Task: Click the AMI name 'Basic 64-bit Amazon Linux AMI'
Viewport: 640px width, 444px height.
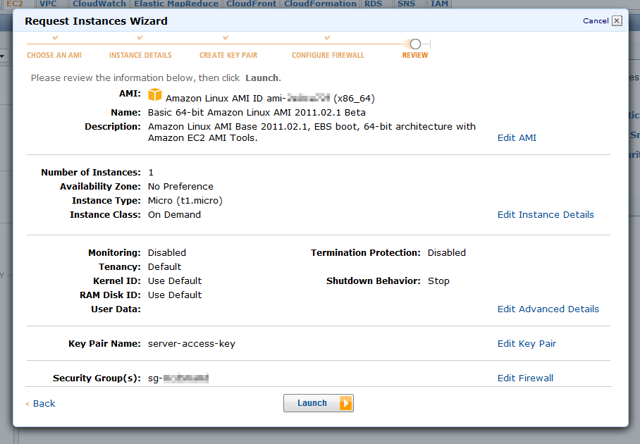Action: pyautogui.click(x=220, y=113)
